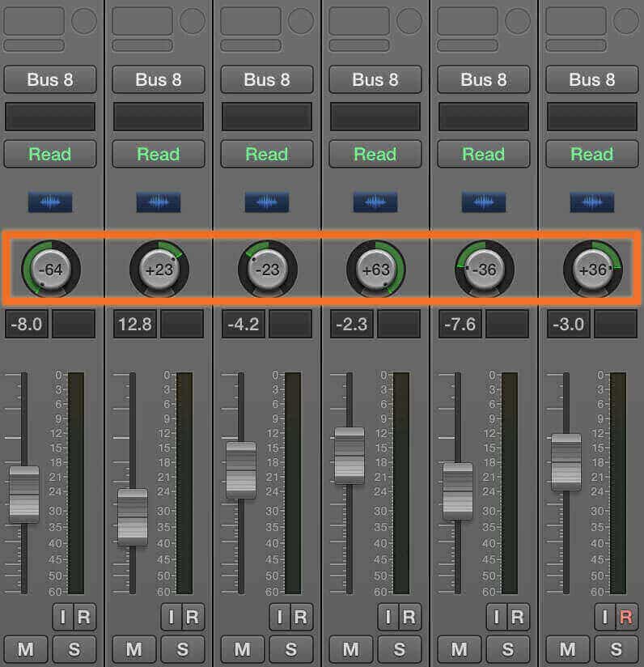Solo the channel with gain -4.2
The height and width of the screenshot is (667, 644).
[x=291, y=649]
